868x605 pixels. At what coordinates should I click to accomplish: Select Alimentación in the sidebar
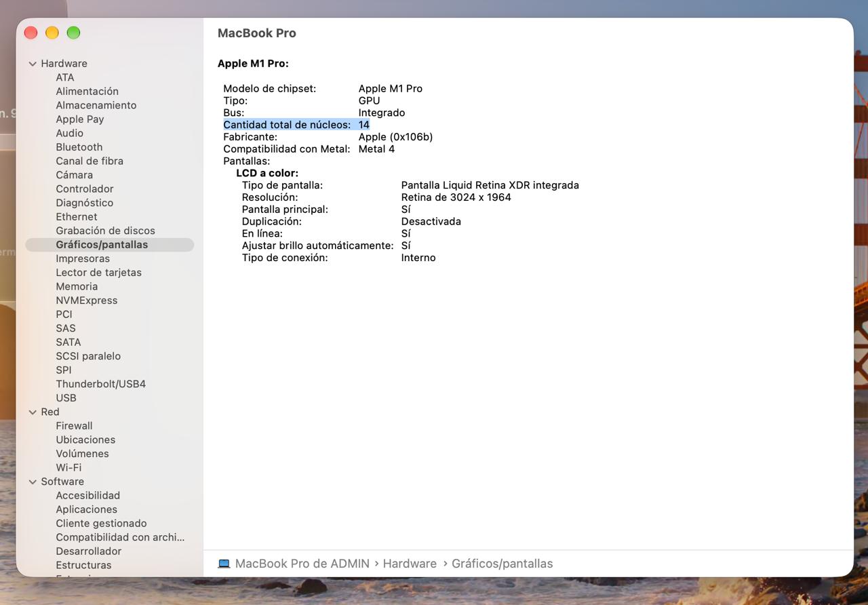[87, 92]
